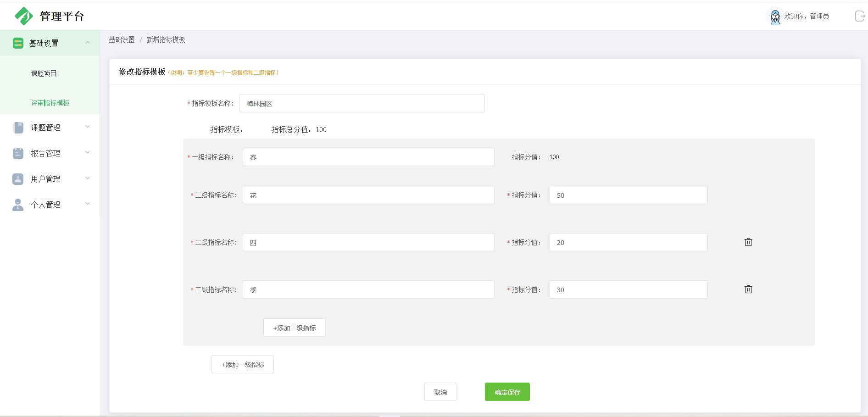The width and height of the screenshot is (868, 417).
Task: Click the logout icon at top right
Action: click(860, 16)
